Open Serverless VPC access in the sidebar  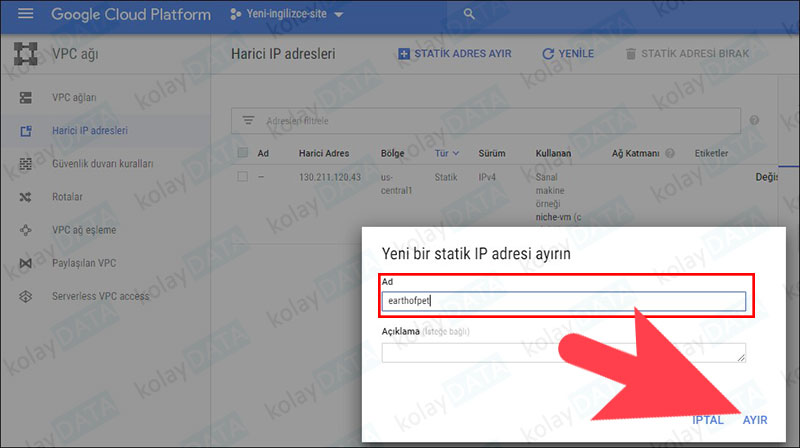pyautogui.click(x=101, y=296)
